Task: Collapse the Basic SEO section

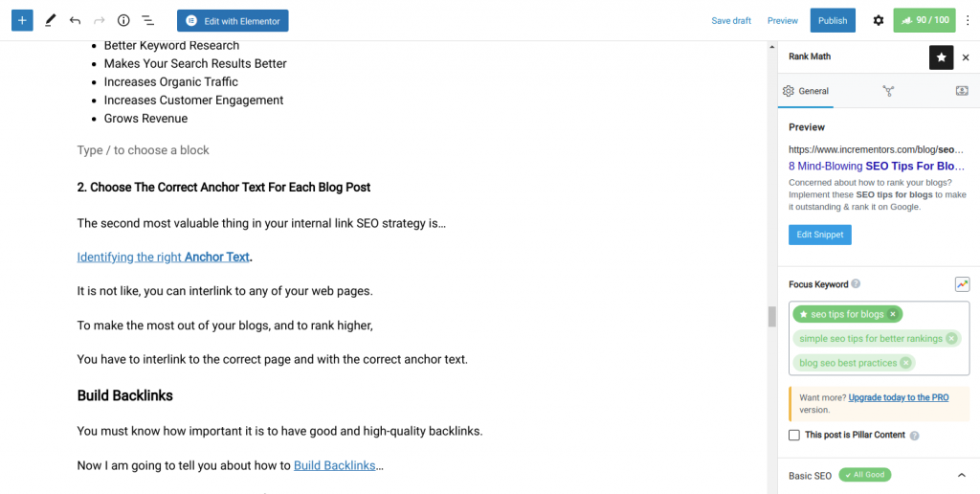Action: [x=961, y=475]
